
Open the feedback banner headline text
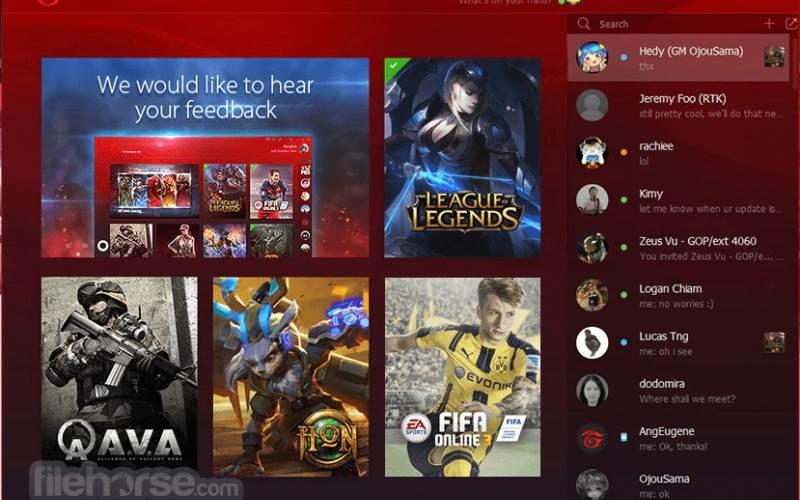[205, 97]
